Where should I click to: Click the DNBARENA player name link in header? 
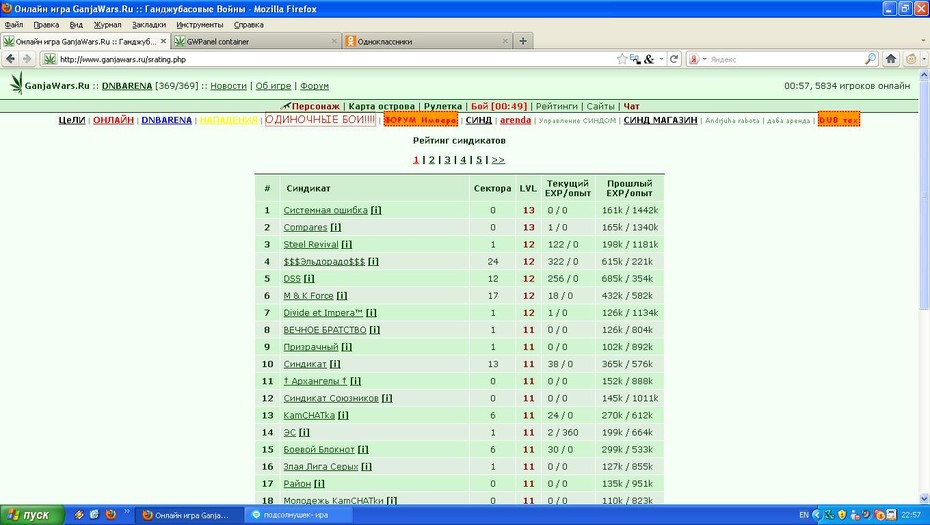[127, 86]
